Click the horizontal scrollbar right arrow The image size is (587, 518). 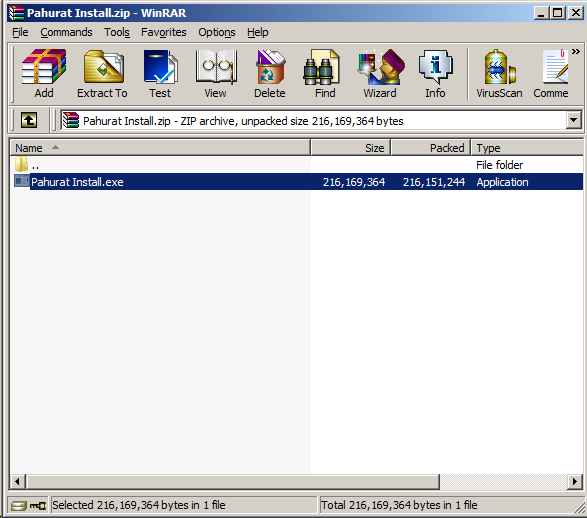pos(575,482)
